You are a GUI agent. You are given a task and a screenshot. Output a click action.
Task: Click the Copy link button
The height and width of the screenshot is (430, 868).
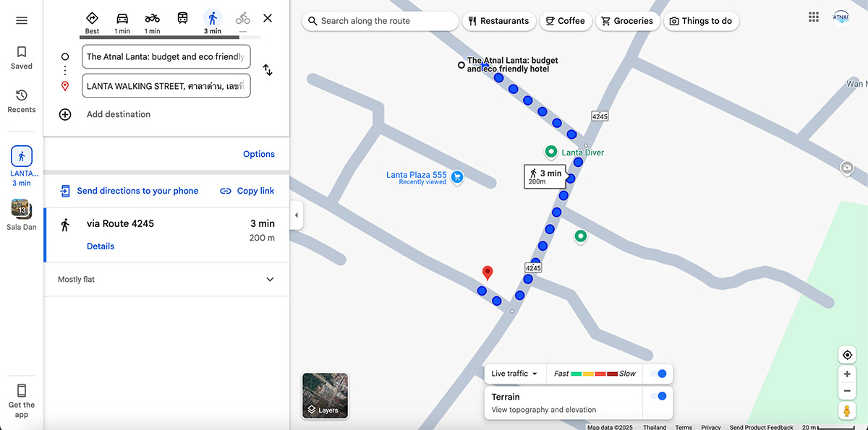[x=247, y=191]
